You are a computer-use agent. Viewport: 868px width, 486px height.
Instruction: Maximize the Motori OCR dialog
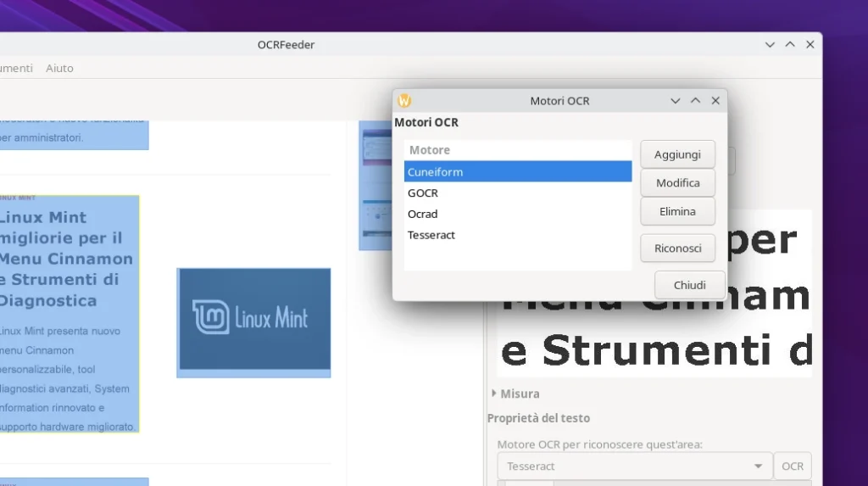point(695,101)
